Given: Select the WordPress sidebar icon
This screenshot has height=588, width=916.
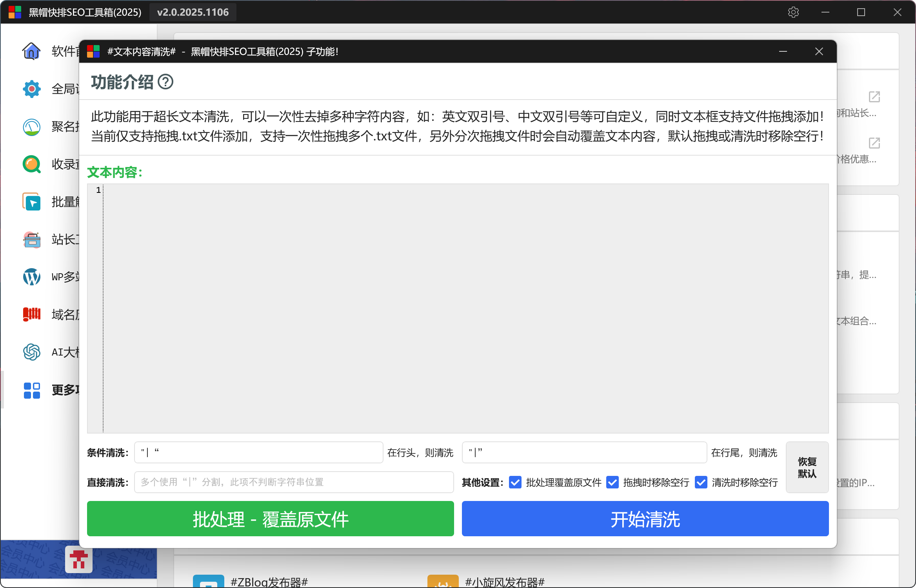Looking at the screenshot, I should (x=31, y=277).
